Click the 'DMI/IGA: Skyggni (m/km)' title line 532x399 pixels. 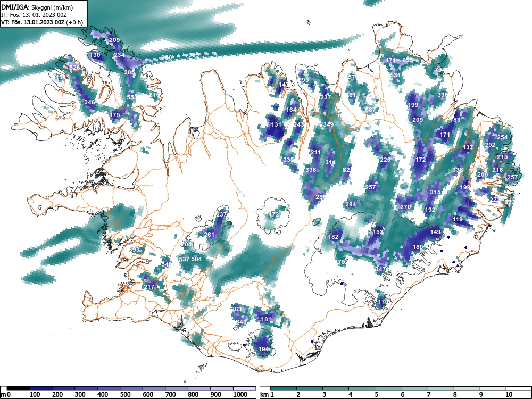pos(37,7)
